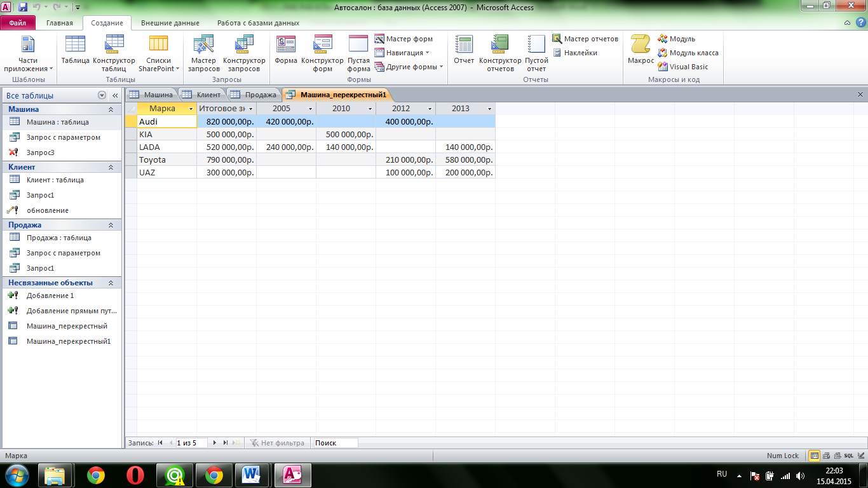Select the обновление update query
Image resolution: width=868 pixels, height=488 pixels.
point(62,210)
